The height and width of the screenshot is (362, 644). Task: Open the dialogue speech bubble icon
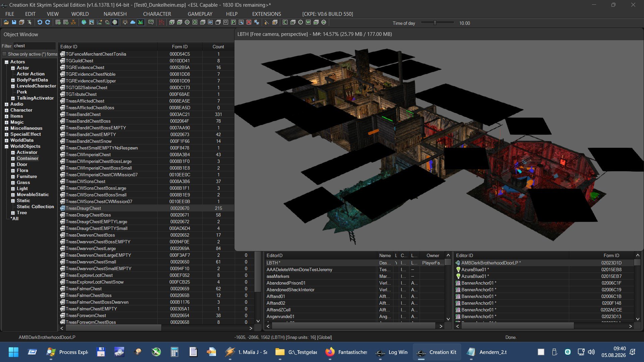click(151, 22)
